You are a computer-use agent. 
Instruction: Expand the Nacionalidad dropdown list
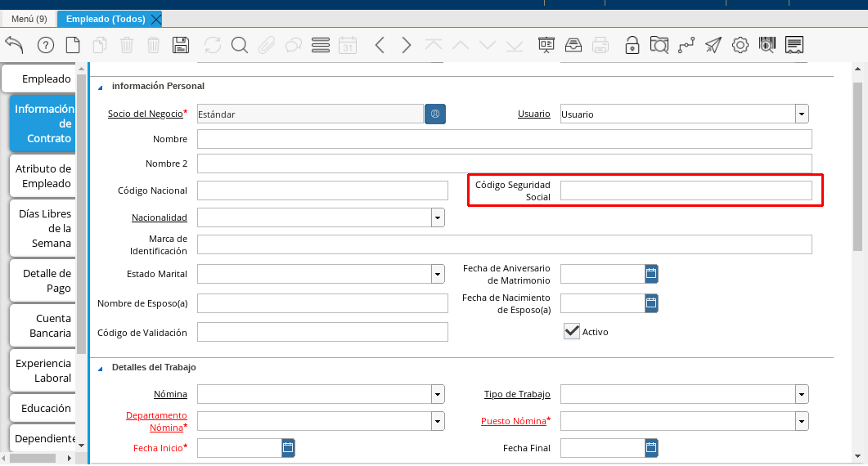(438, 217)
